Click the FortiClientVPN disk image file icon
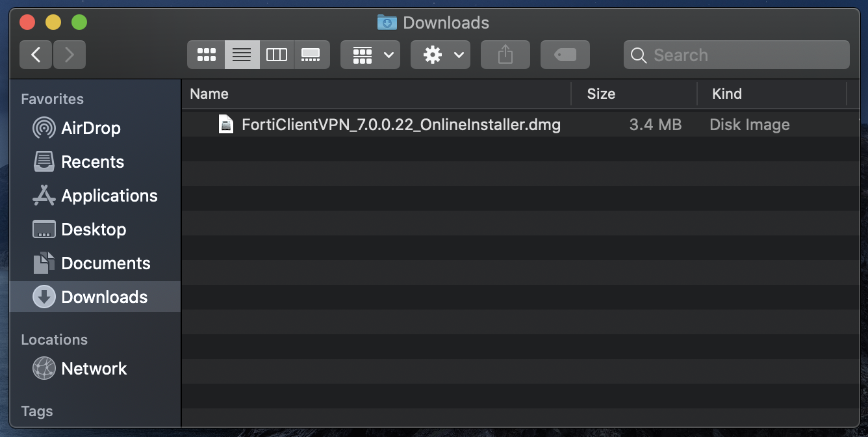 click(225, 124)
